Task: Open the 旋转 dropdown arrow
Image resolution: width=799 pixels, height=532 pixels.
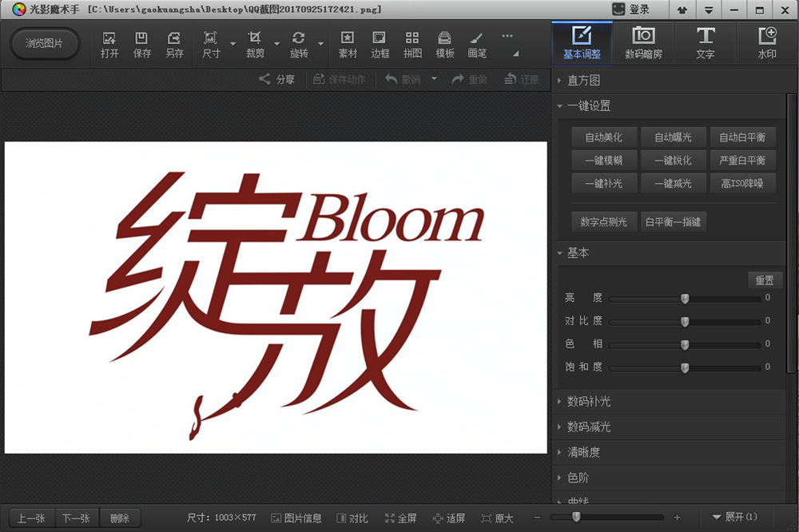Action: tap(321, 44)
